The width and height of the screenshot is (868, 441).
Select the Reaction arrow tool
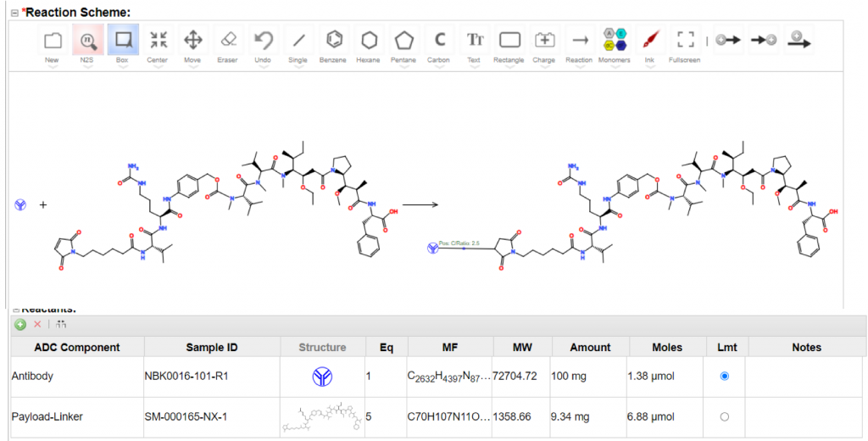coord(580,40)
